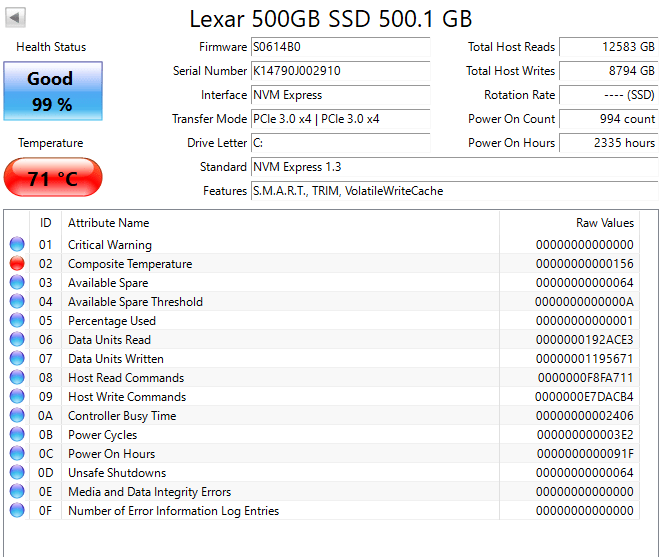Click the Interface field NVM Express

coord(341,95)
